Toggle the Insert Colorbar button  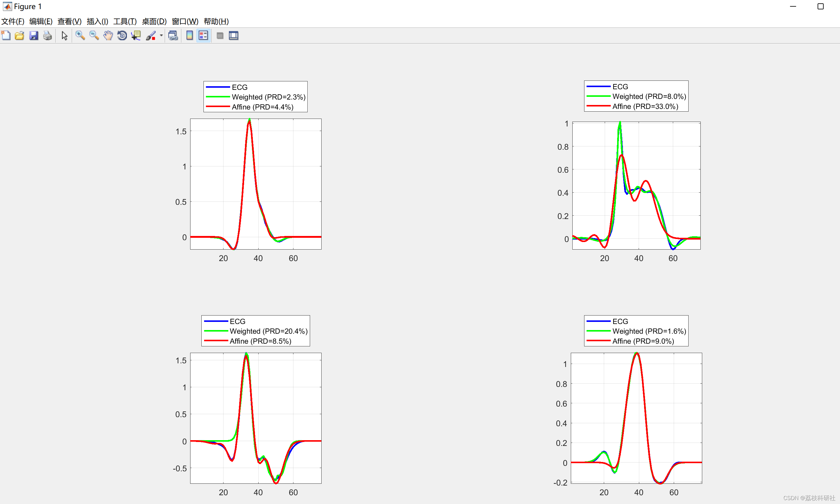point(190,36)
